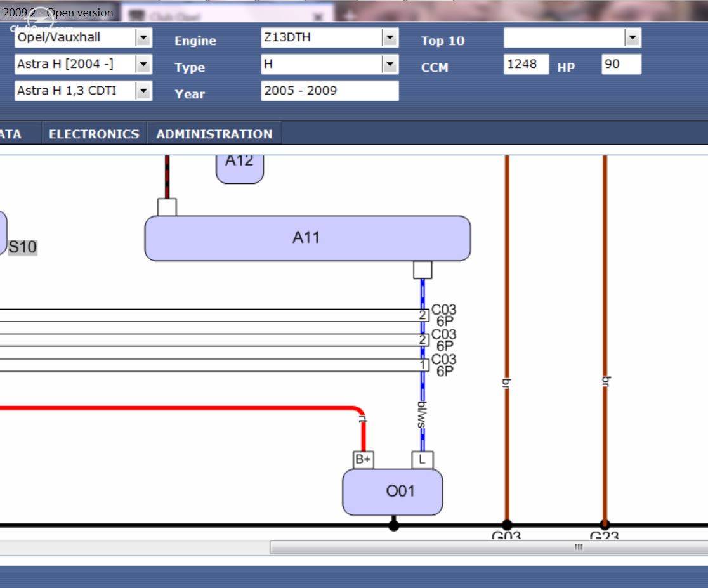Click the Year field showing 2005 - 2009
Image resolution: width=708 pixels, height=588 pixels.
click(330, 91)
